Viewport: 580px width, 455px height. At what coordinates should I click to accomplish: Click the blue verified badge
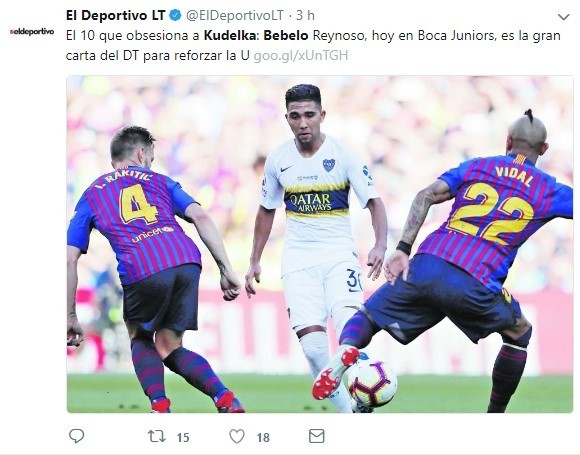pos(175,15)
